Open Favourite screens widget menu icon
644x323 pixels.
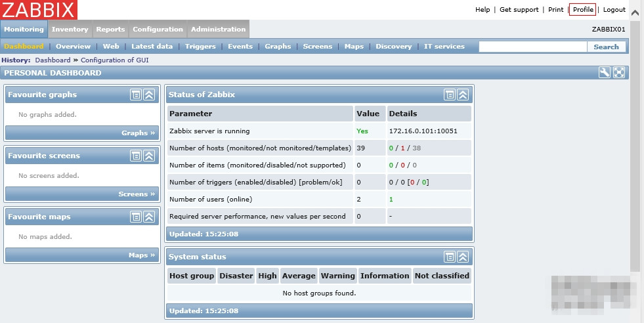136,156
